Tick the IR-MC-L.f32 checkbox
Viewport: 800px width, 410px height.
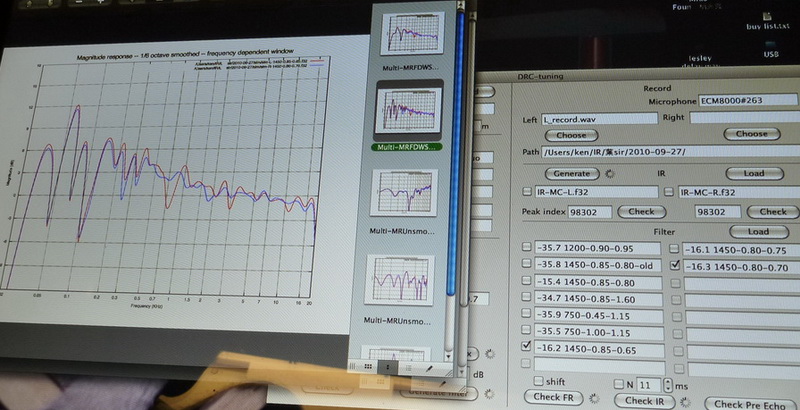pos(527,191)
